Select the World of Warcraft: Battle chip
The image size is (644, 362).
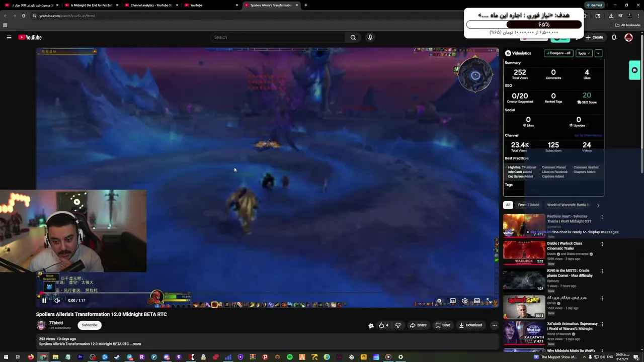click(569, 205)
